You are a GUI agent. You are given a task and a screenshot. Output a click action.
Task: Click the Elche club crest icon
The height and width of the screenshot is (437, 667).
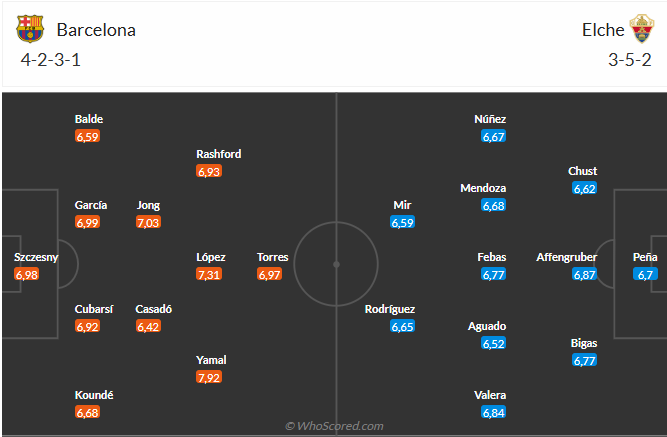[640, 29]
